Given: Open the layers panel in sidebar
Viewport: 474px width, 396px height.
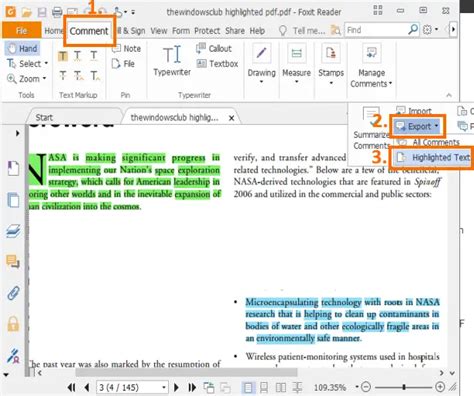Looking at the screenshot, I should (x=13, y=231).
